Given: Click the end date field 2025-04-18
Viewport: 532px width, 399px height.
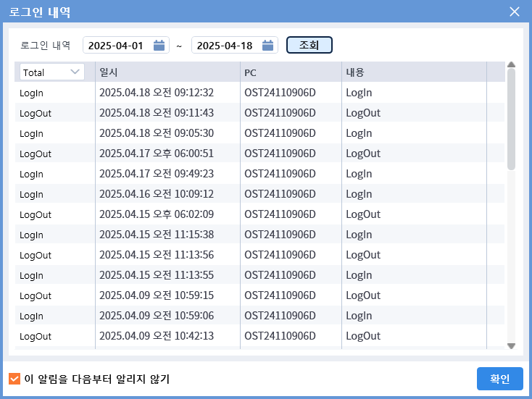Looking at the screenshot, I should coord(225,46).
